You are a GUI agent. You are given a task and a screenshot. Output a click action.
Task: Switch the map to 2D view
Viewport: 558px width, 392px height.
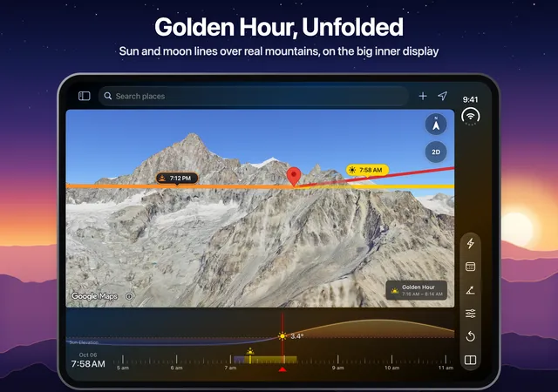point(436,152)
